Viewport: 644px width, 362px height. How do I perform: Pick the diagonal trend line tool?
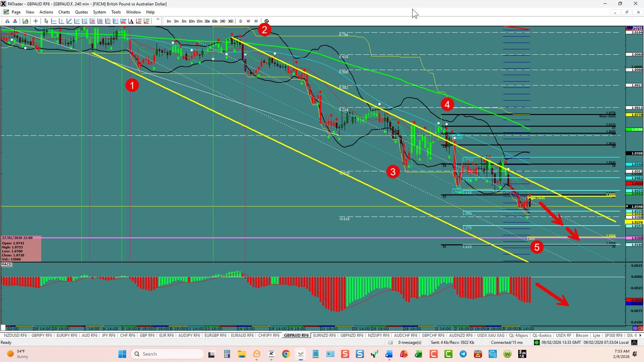tap(69, 21)
